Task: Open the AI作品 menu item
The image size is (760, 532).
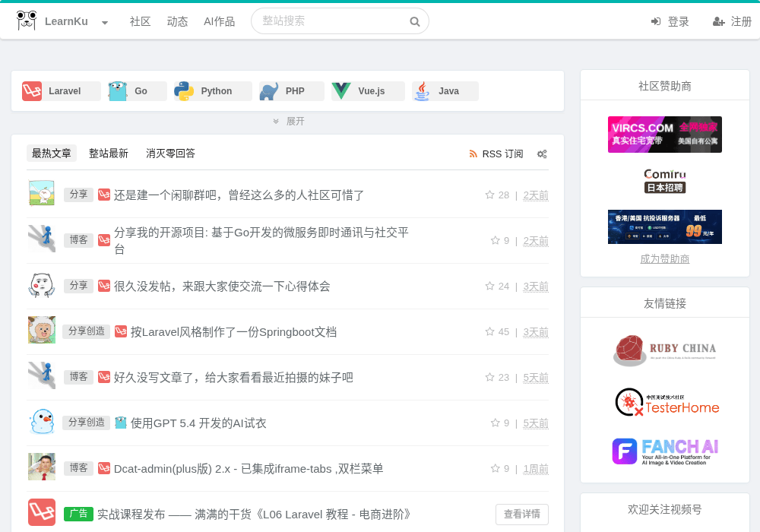Action: point(219,21)
